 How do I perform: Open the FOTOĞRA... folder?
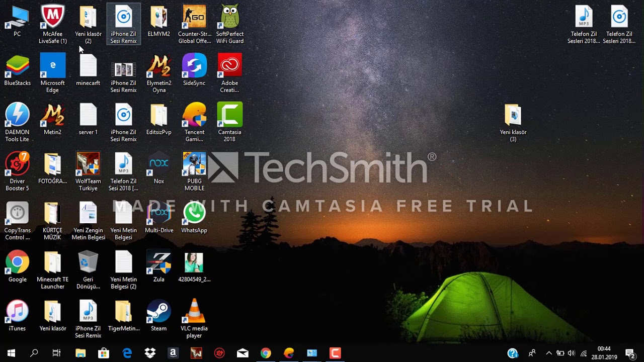tap(53, 168)
